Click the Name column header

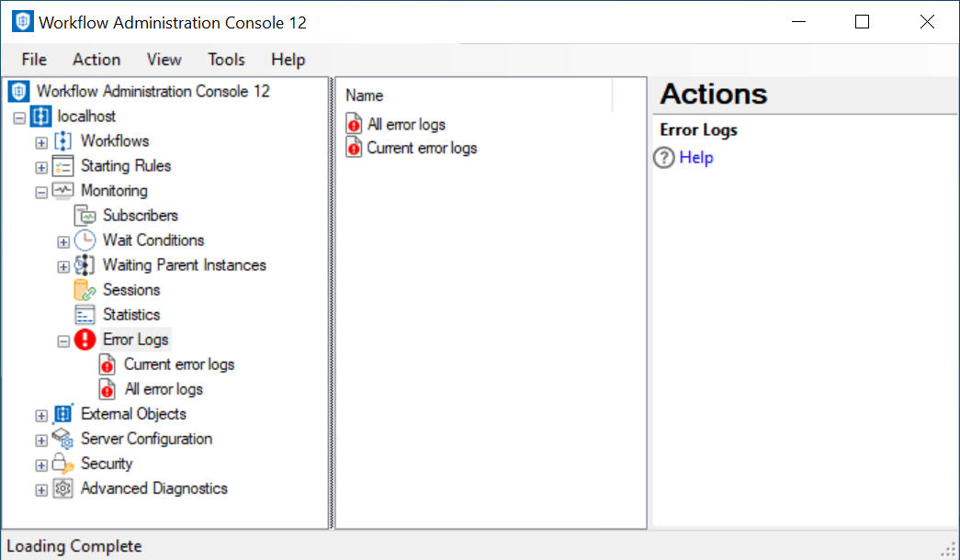365,95
